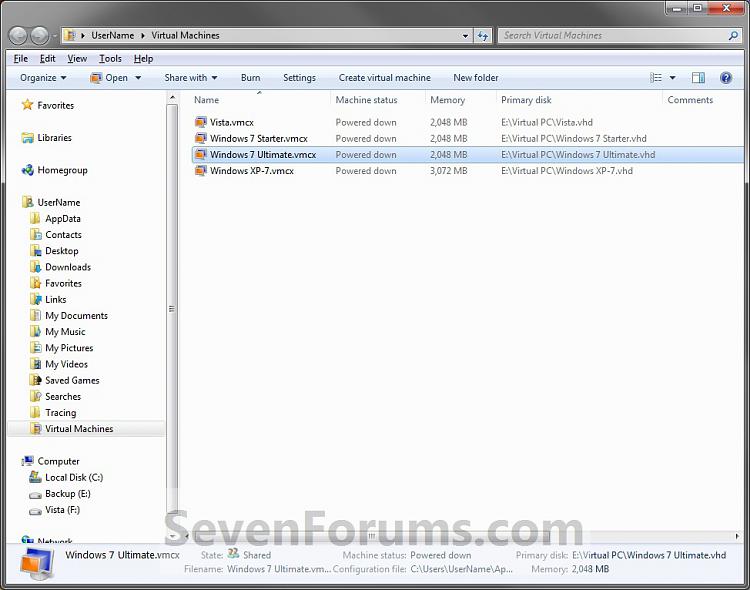Open the address bar history dropdown

click(x=465, y=35)
